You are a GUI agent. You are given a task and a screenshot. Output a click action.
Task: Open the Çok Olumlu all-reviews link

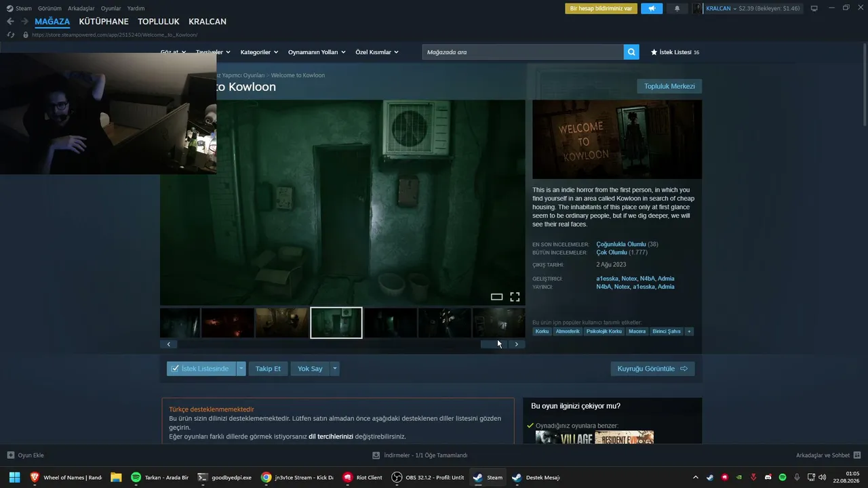pyautogui.click(x=612, y=252)
